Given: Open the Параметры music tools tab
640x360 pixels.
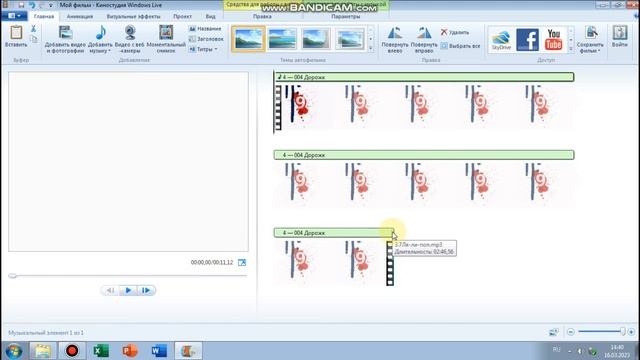Looking at the screenshot, I should [x=346, y=17].
